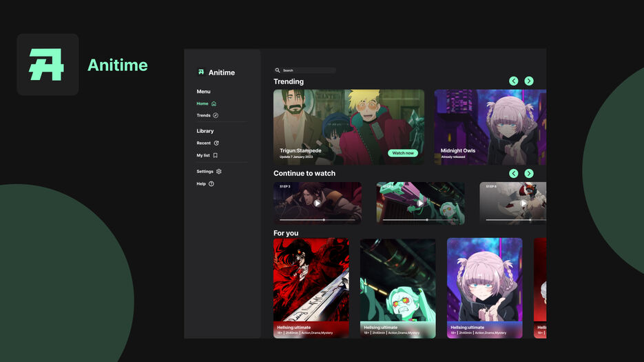The width and height of the screenshot is (644, 362).
Task: Click the Trends compass icon
Action: coord(216,116)
